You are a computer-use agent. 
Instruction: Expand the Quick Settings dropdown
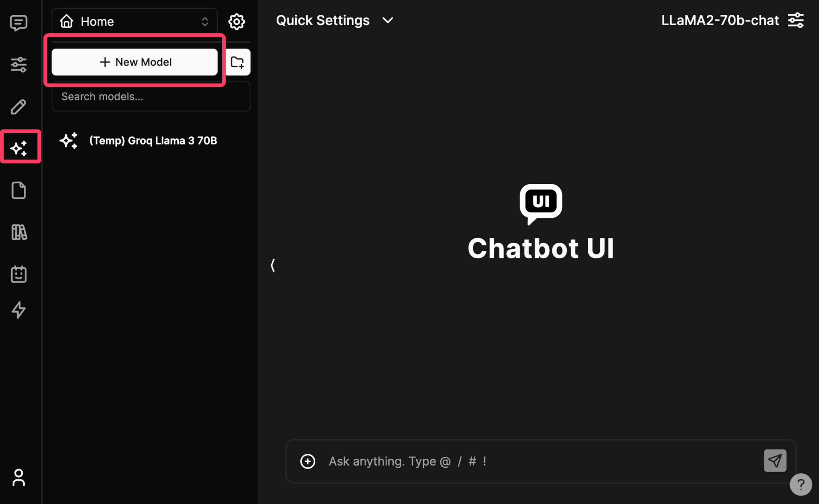[x=335, y=20]
